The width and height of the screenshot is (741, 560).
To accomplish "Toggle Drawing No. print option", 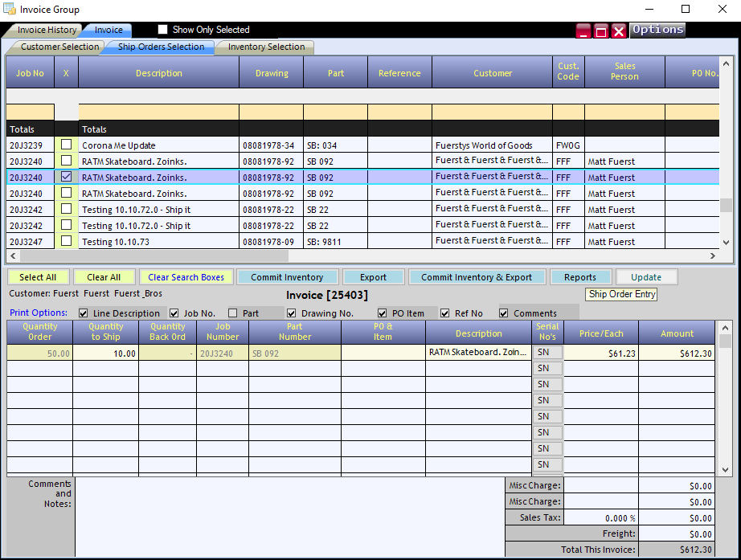I will coord(292,313).
